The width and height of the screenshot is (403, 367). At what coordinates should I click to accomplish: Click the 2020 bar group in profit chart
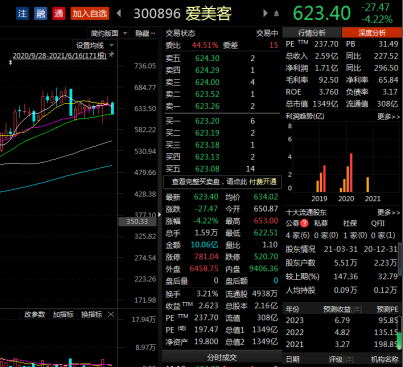tap(346, 173)
